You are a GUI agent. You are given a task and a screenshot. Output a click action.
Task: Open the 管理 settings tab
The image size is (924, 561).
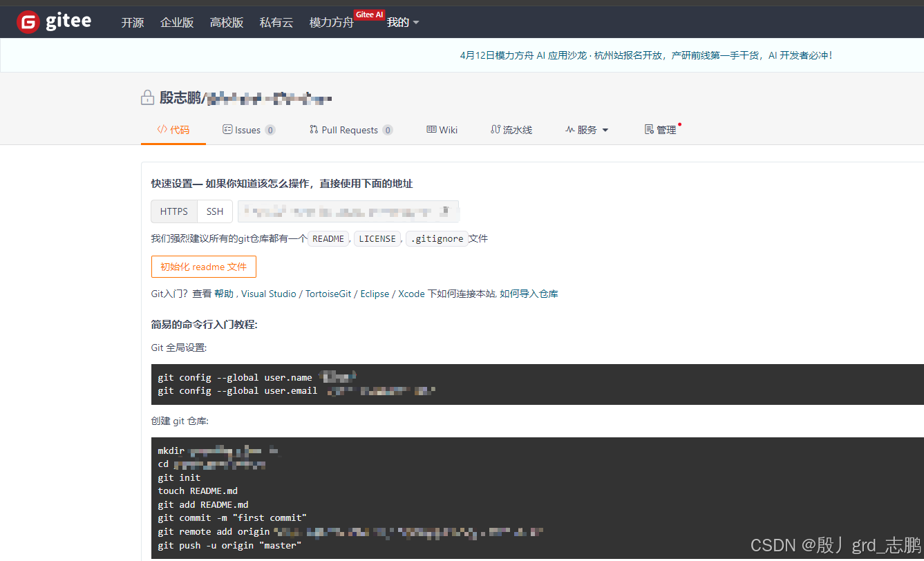(x=661, y=130)
